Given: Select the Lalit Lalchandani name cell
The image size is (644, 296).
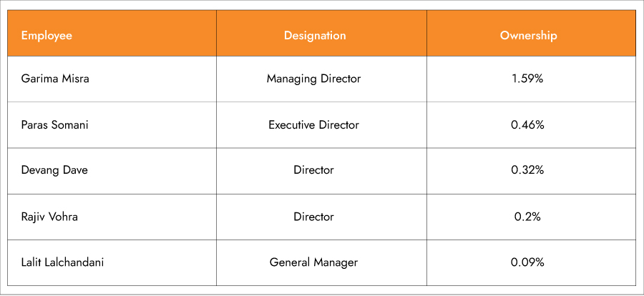Looking at the screenshot, I should pos(63,262).
